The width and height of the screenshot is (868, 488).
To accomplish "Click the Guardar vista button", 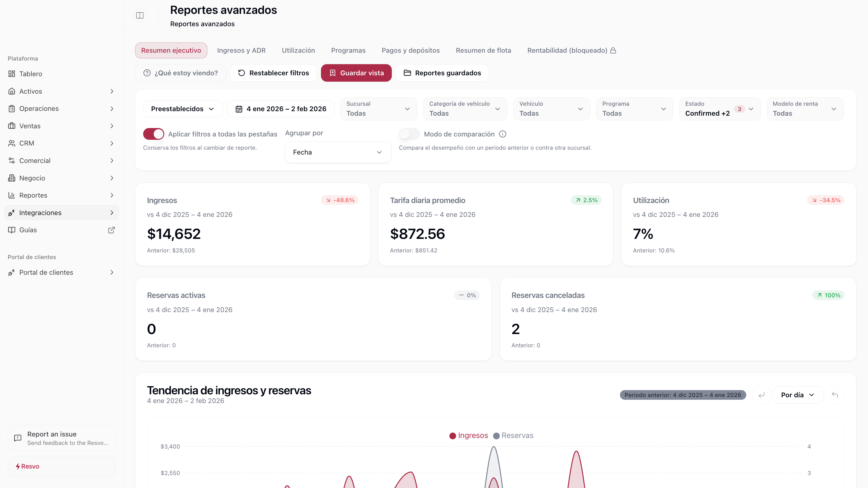I will (x=356, y=73).
